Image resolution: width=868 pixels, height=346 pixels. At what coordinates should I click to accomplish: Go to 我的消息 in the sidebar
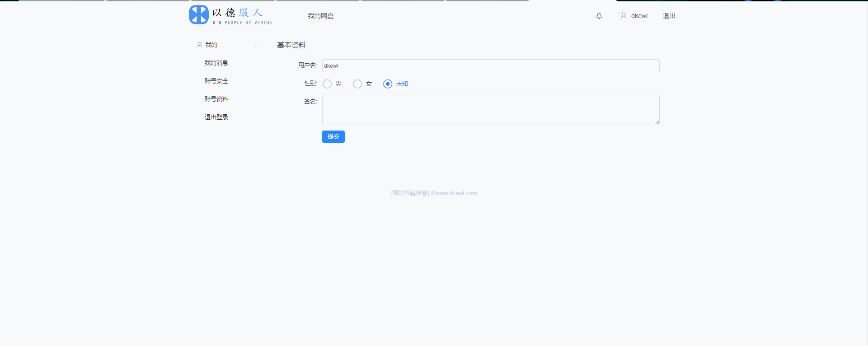pyautogui.click(x=216, y=63)
